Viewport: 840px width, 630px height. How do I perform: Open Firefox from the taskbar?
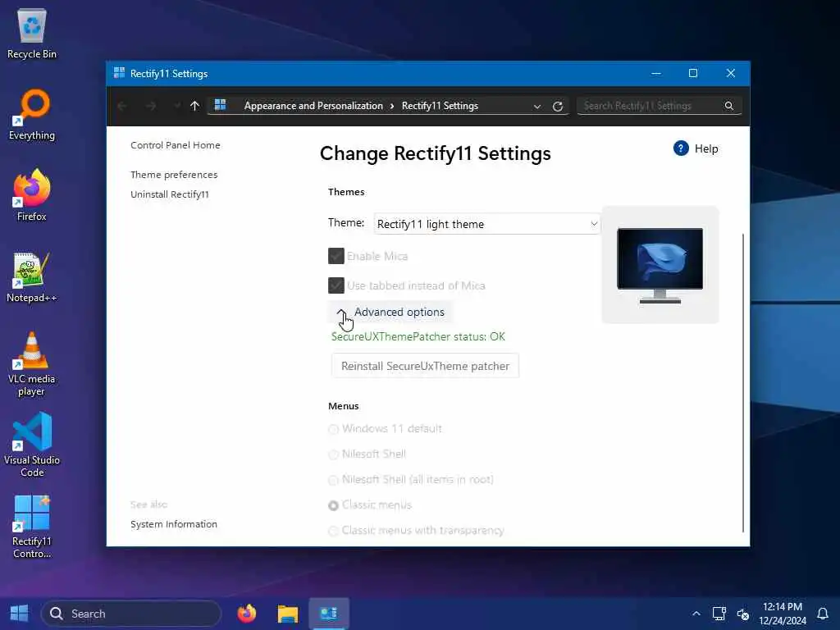pyautogui.click(x=246, y=614)
